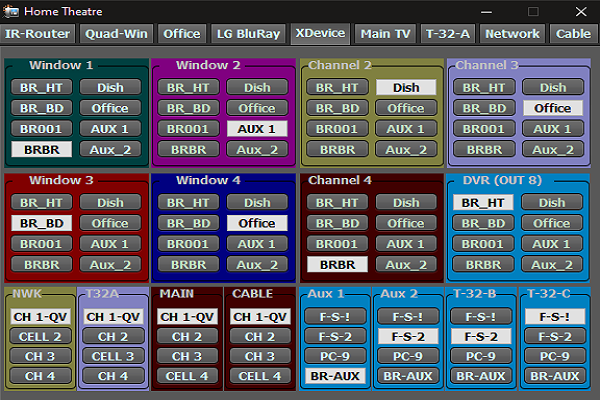Go to the Main TV tab
Screen dimensions: 600x400
coord(384,33)
